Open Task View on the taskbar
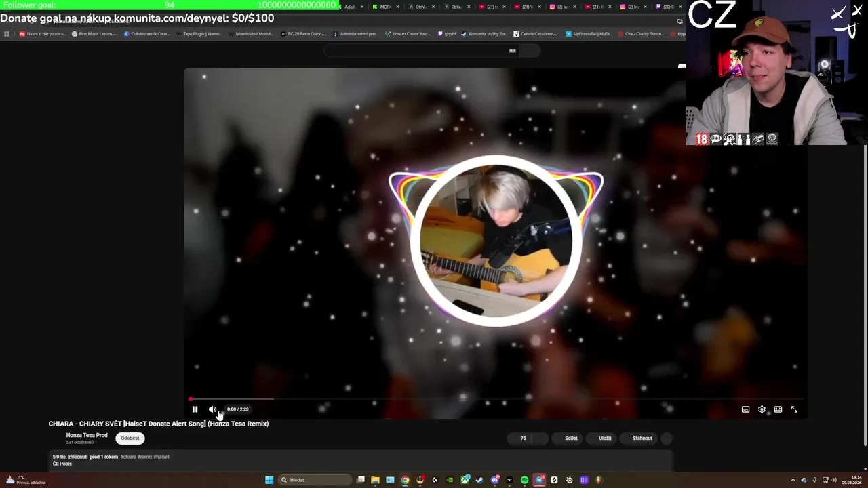Screen dimensions: 868x488 pyautogui.click(x=361, y=480)
